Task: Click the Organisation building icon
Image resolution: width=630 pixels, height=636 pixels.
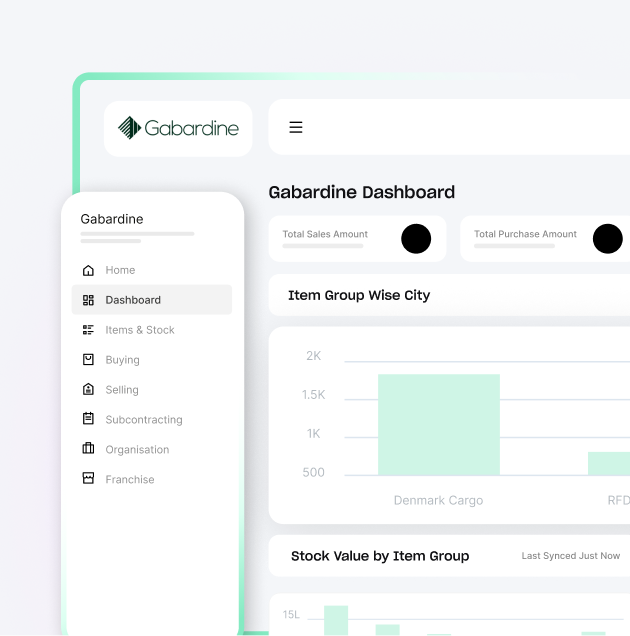Action: pos(88,448)
